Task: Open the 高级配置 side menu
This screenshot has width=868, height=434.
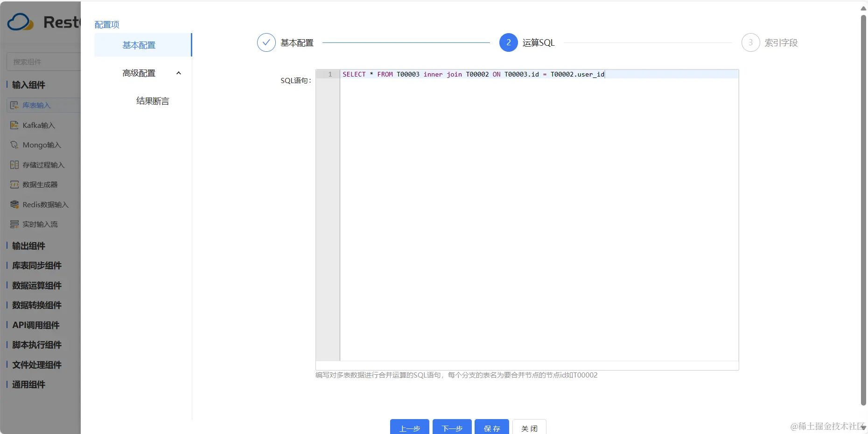Action: 143,73
